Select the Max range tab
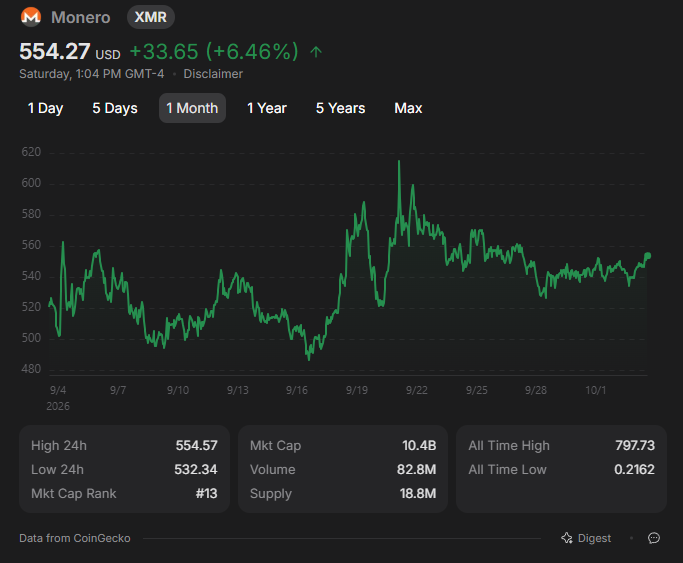This screenshot has width=683, height=563. click(408, 108)
